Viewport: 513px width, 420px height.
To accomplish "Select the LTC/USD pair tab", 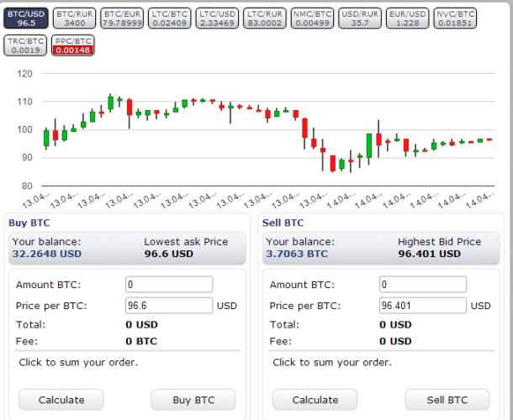I will pyautogui.click(x=217, y=18).
